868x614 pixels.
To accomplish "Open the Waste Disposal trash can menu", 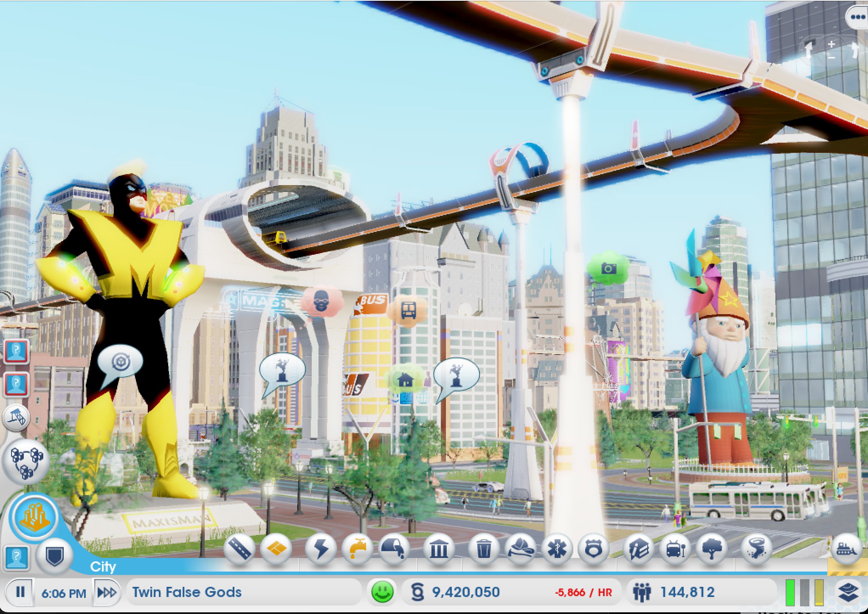I will pos(483,549).
